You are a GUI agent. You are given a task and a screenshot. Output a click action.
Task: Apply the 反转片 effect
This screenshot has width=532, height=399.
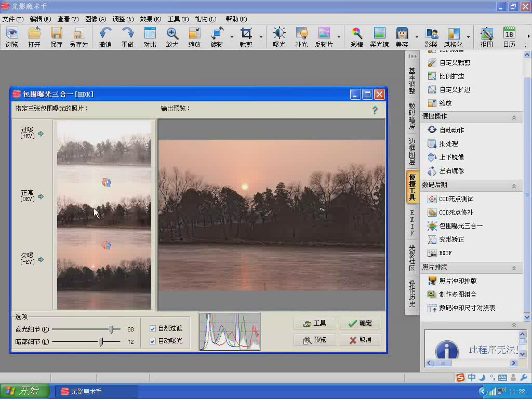tap(324, 37)
